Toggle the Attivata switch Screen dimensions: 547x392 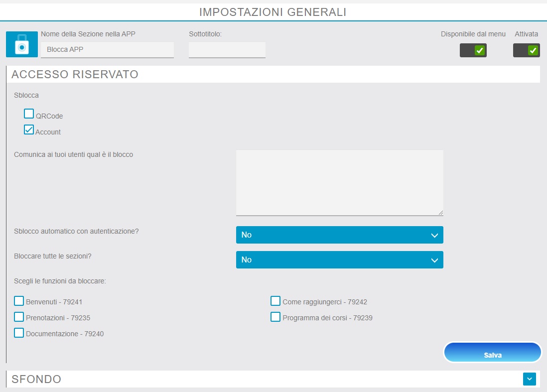click(x=527, y=50)
